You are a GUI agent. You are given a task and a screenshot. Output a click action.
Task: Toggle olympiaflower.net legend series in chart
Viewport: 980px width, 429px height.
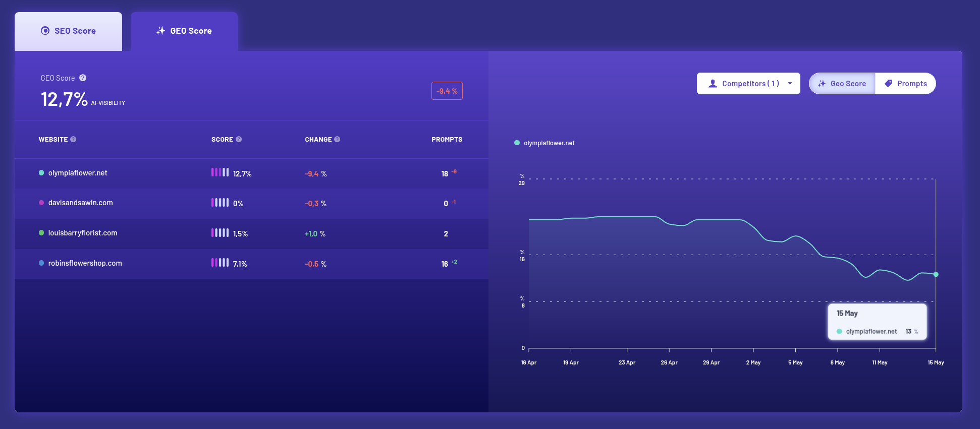[x=545, y=143]
